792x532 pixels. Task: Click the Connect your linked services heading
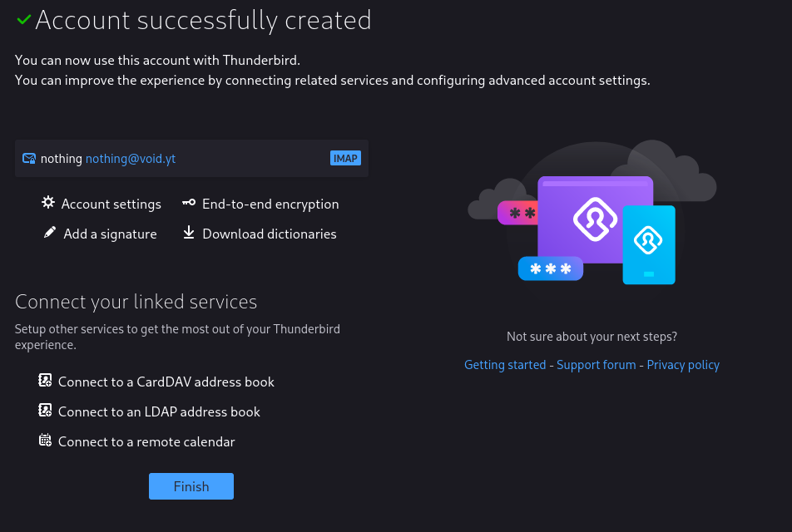tap(136, 302)
